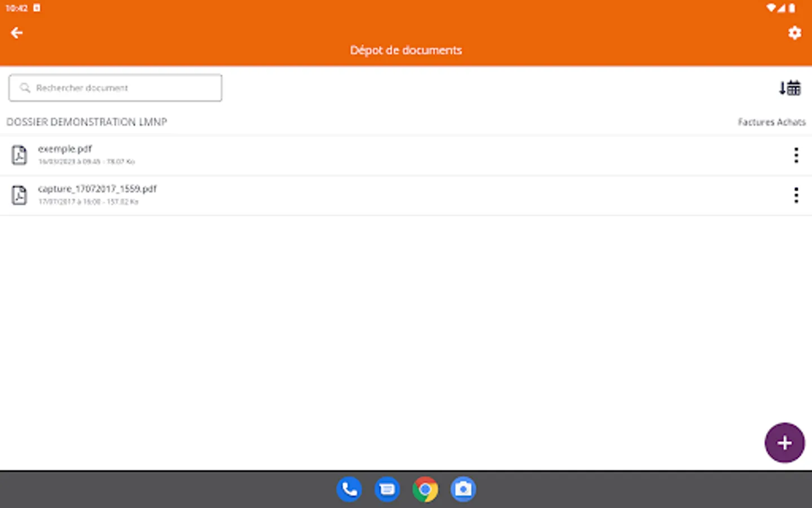Launch Chrome from the dock
Image resolution: width=812 pixels, height=508 pixels.
(x=425, y=489)
